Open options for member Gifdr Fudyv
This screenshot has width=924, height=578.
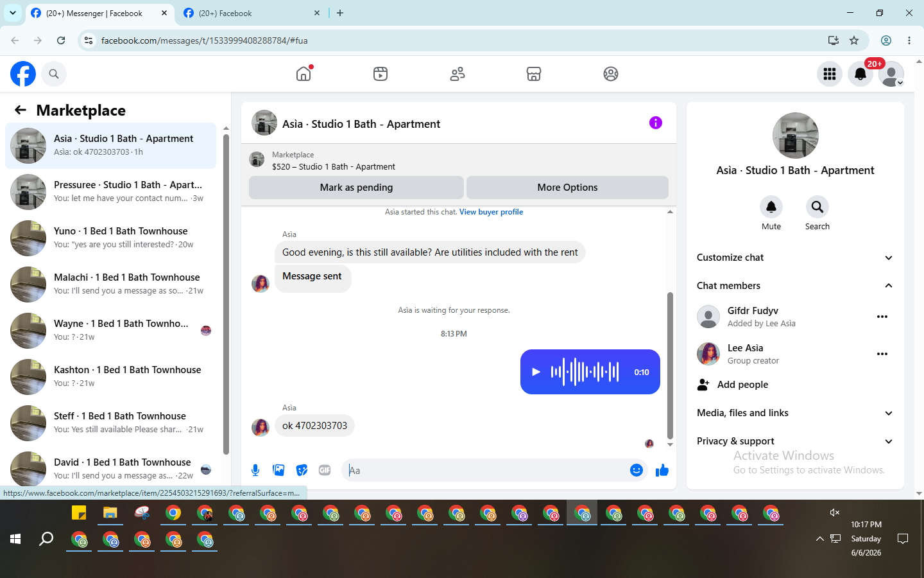pyautogui.click(x=882, y=317)
